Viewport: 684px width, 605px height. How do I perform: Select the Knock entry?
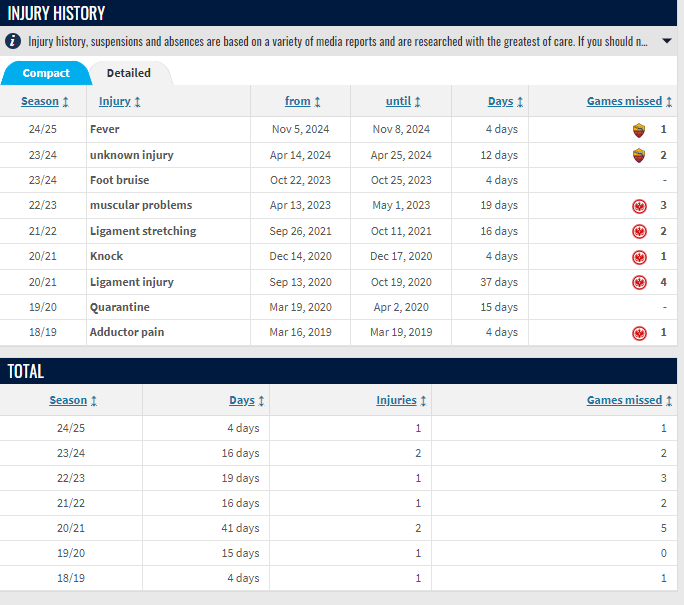(x=106, y=256)
